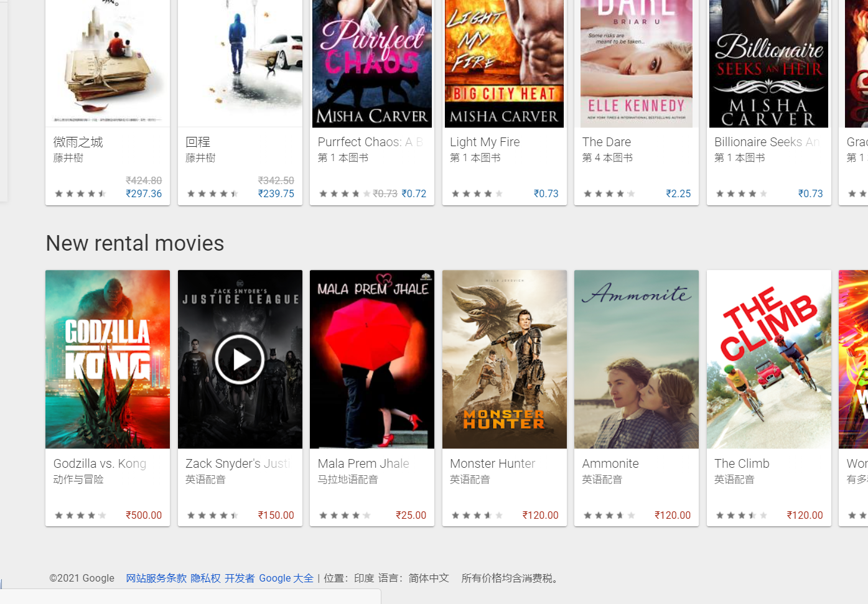The height and width of the screenshot is (604, 868).
Task: Open the Google 大全 footer link
Action: point(286,578)
